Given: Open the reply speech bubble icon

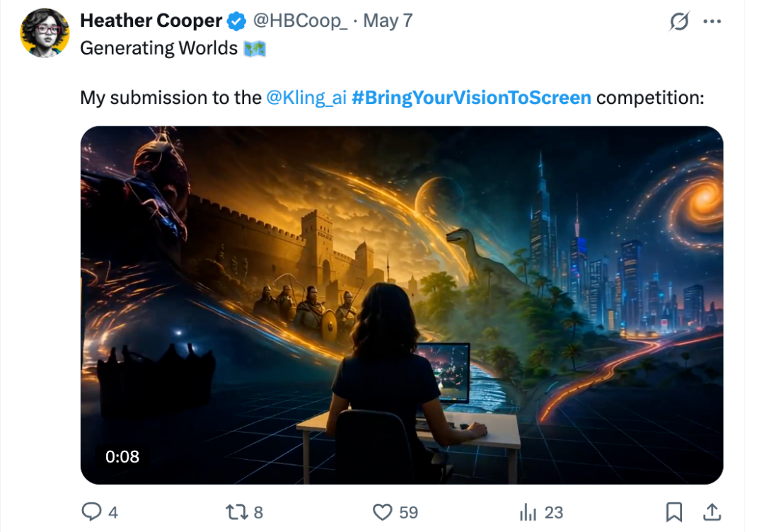Looking at the screenshot, I should tap(91, 511).
